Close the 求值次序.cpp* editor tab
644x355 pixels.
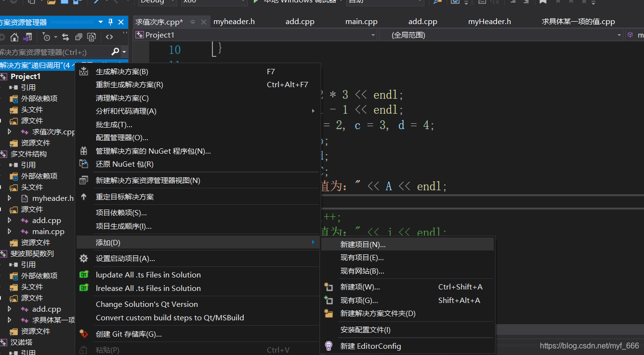pos(204,22)
